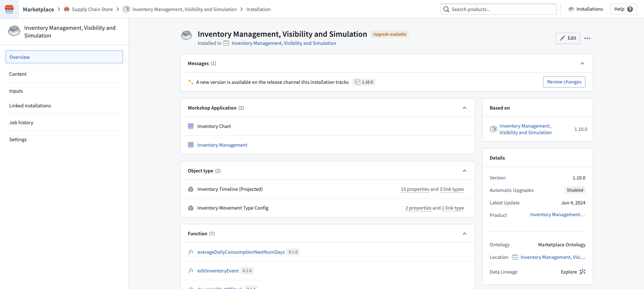Image resolution: width=644 pixels, height=289 pixels.
Task: Collapse the Function section
Action: (465, 233)
